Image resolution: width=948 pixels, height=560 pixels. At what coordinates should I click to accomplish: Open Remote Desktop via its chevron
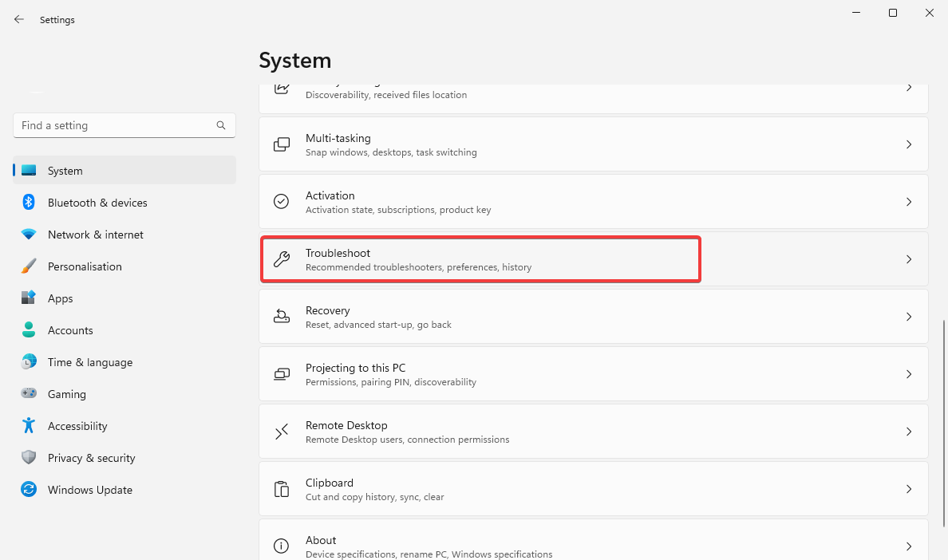pyautogui.click(x=909, y=432)
